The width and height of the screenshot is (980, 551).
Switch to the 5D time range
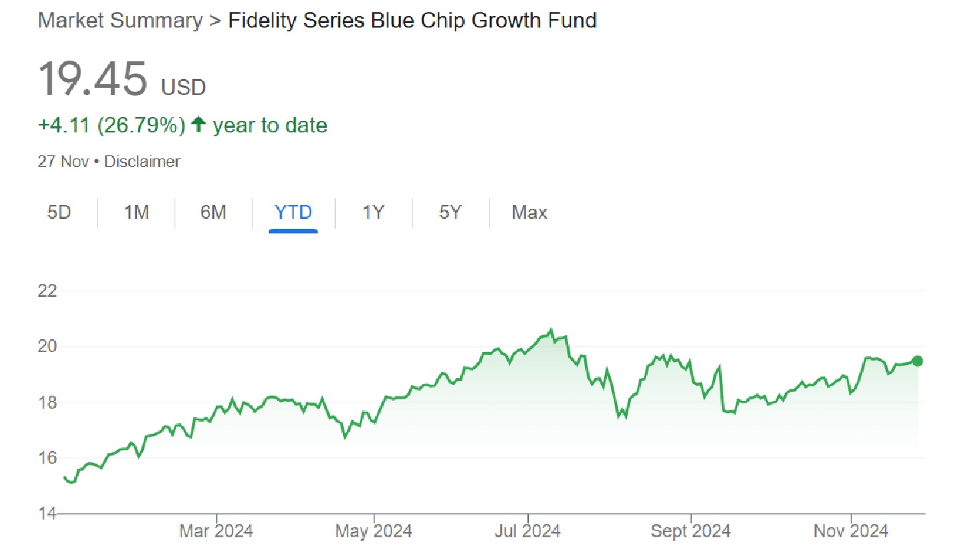click(59, 213)
